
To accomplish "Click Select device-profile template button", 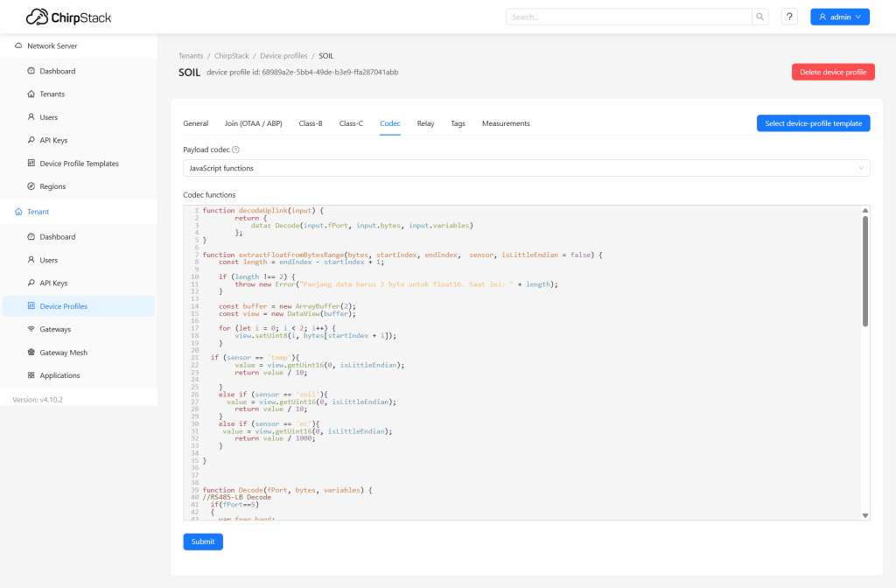I will [x=813, y=123].
